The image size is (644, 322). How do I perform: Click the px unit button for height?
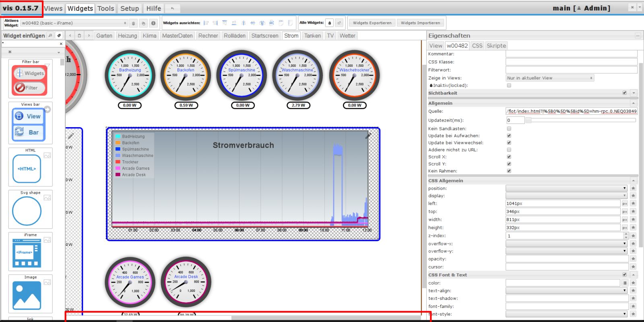pyautogui.click(x=625, y=228)
